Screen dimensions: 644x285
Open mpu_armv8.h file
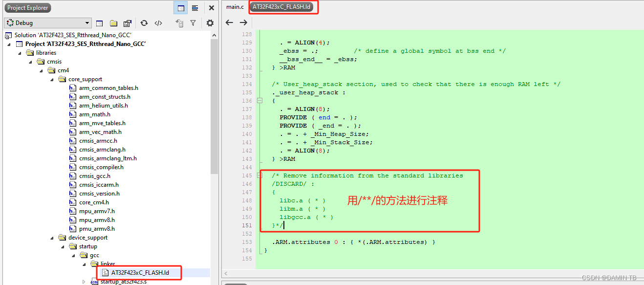tap(97, 220)
